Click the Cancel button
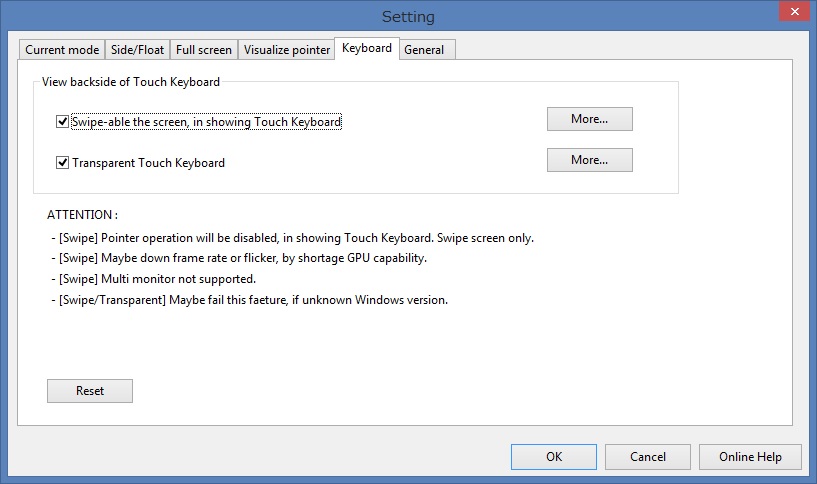 [648, 457]
